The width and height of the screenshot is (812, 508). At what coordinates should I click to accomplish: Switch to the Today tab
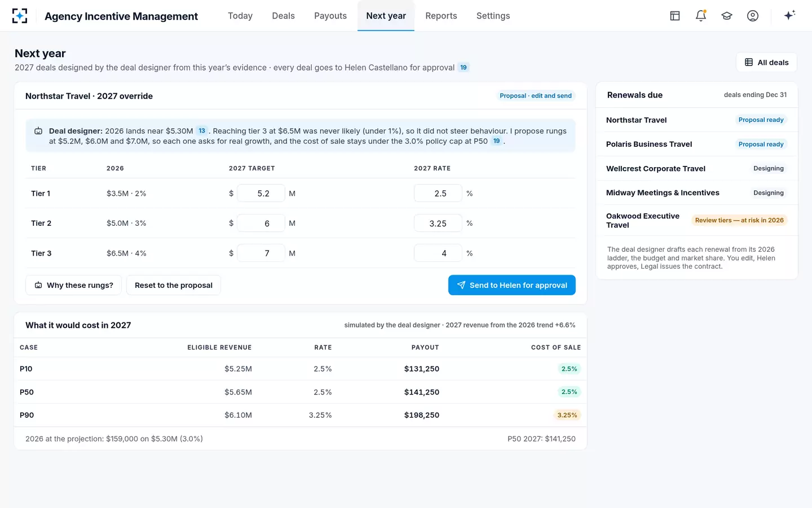[240, 16]
